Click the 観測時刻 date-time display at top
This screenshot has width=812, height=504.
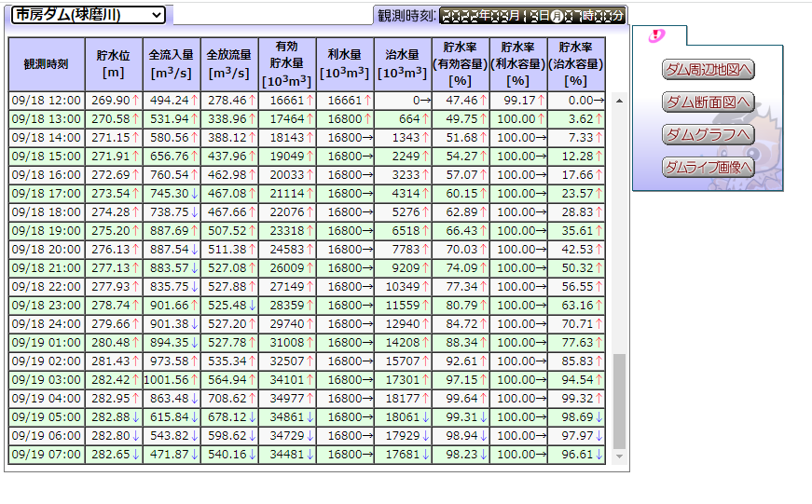point(531,16)
